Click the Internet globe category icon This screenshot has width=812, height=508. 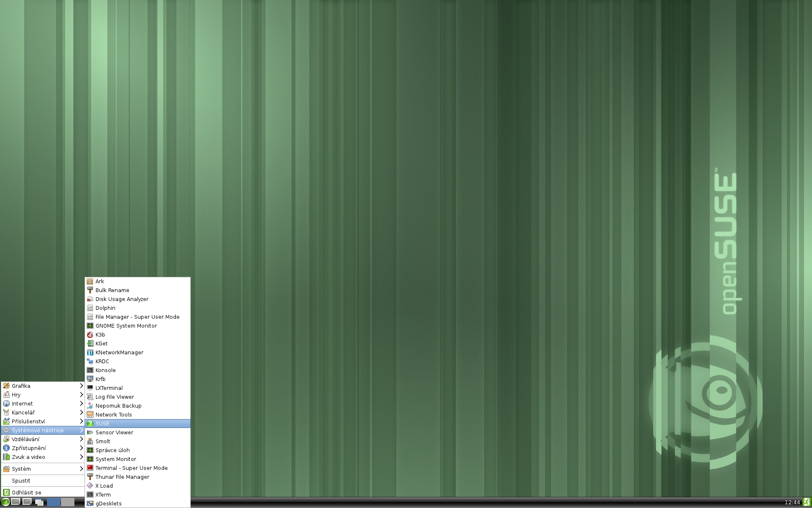(x=6, y=403)
